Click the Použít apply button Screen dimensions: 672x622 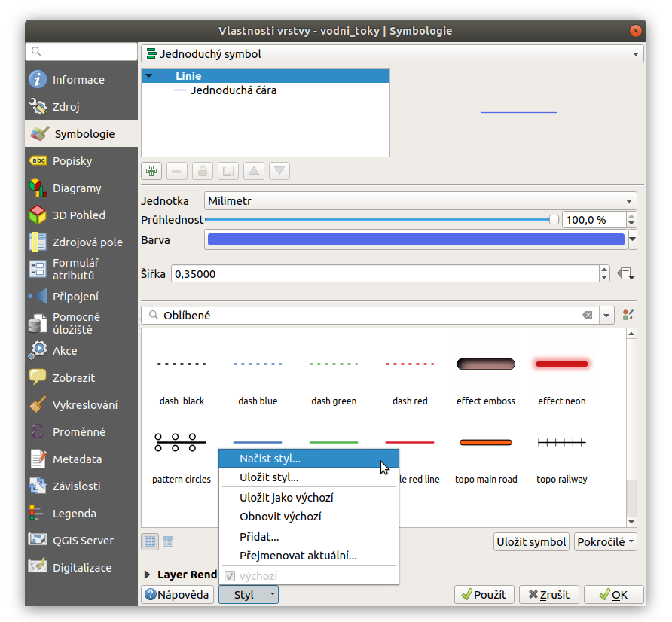[484, 595]
